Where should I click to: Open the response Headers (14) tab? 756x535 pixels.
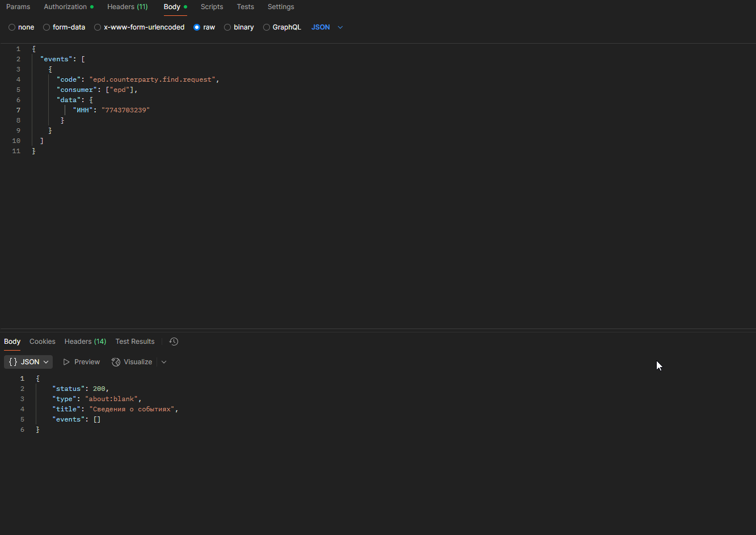click(x=85, y=342)
